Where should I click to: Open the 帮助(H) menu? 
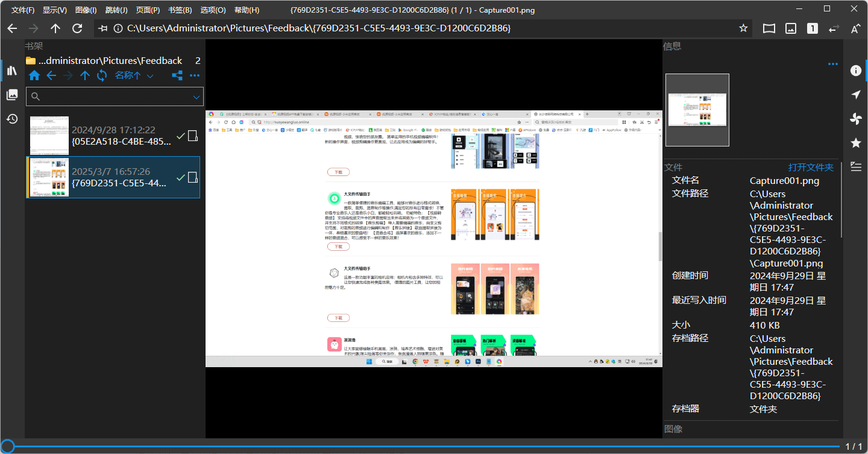tap(247, 10)
